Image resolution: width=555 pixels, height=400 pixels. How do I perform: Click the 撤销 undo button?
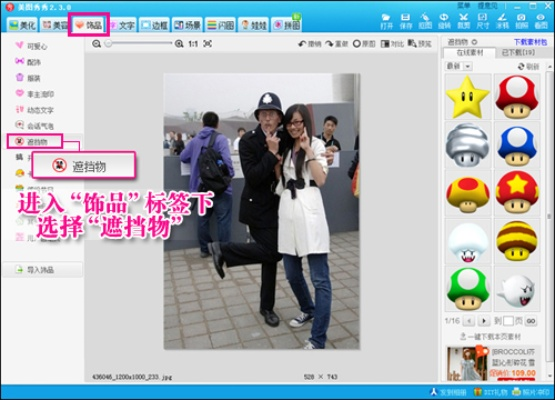tap(310, 44)
